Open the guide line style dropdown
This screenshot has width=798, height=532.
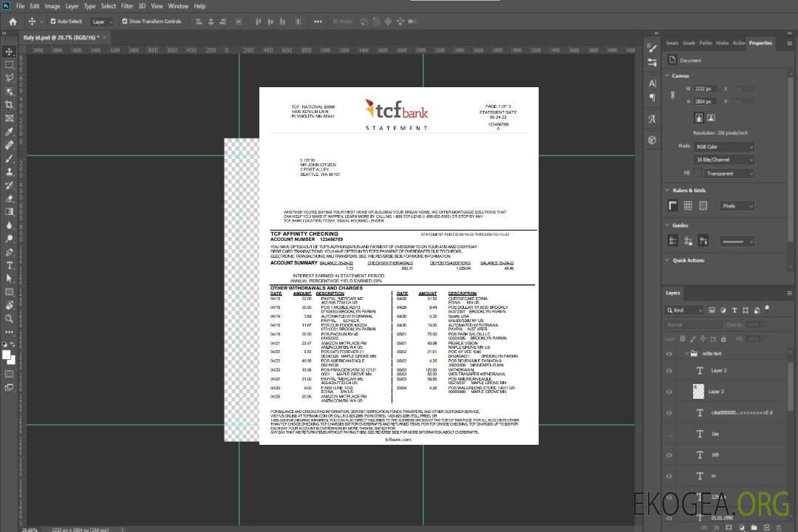pyautogui.click(x=737, y=242)
